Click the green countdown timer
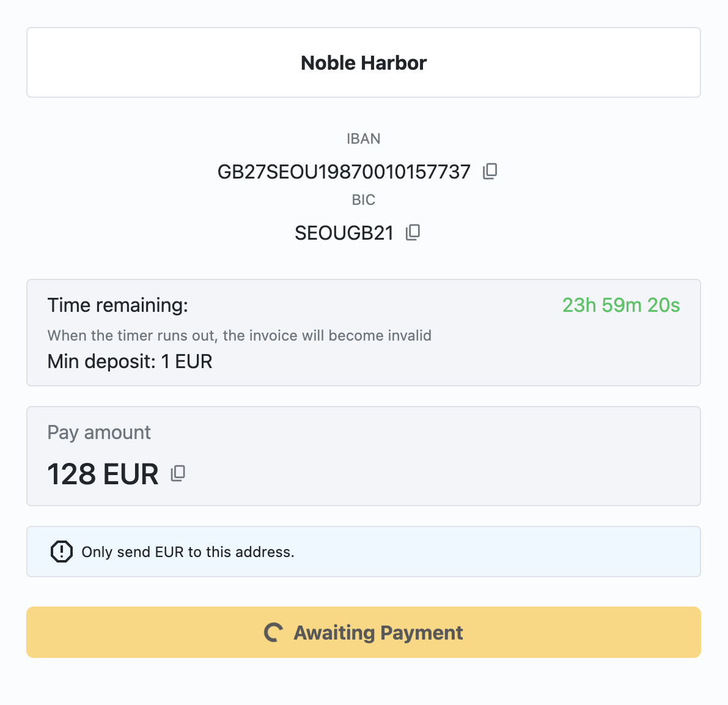This screenshot has width=728, height=705. pyautogui.click(x=620, y=305)
